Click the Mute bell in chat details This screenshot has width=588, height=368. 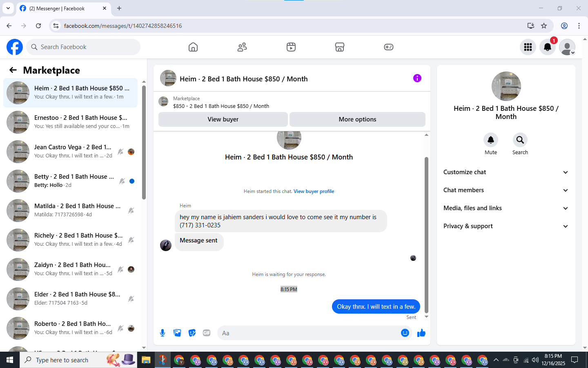pyautogui.click(x=491, y=140)
